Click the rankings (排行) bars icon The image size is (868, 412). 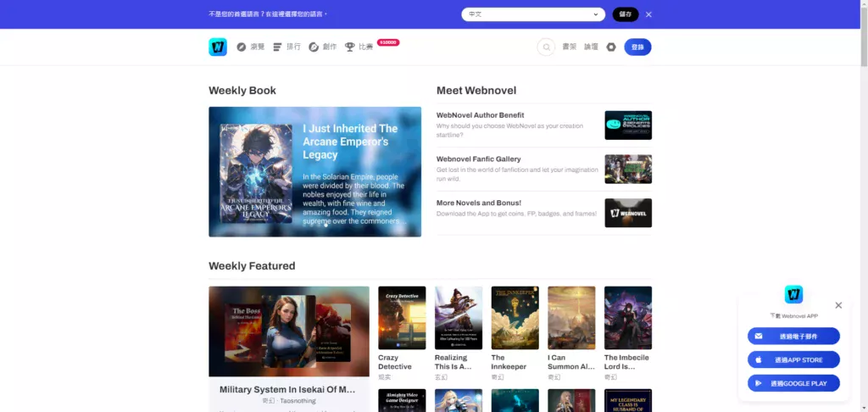click(277, 47)
